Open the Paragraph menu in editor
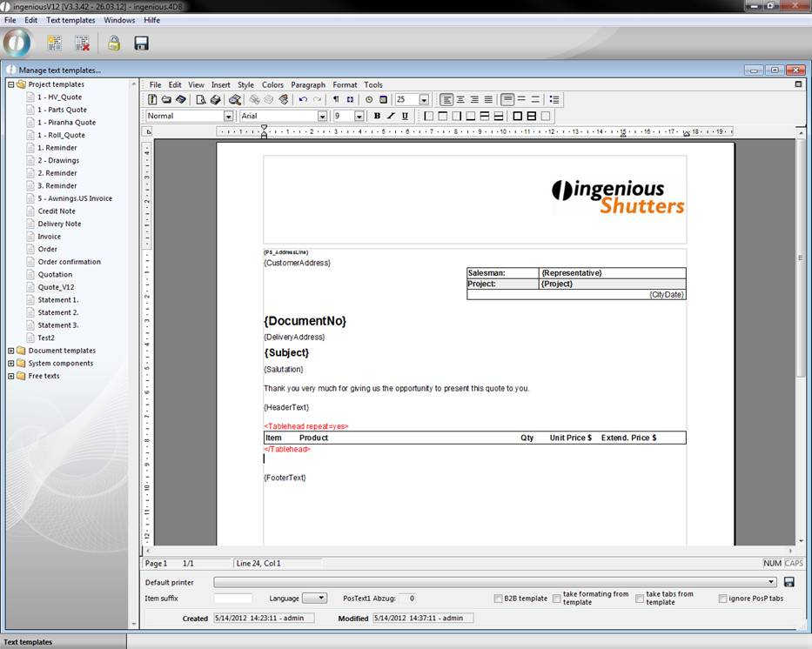 click(307, 85)
